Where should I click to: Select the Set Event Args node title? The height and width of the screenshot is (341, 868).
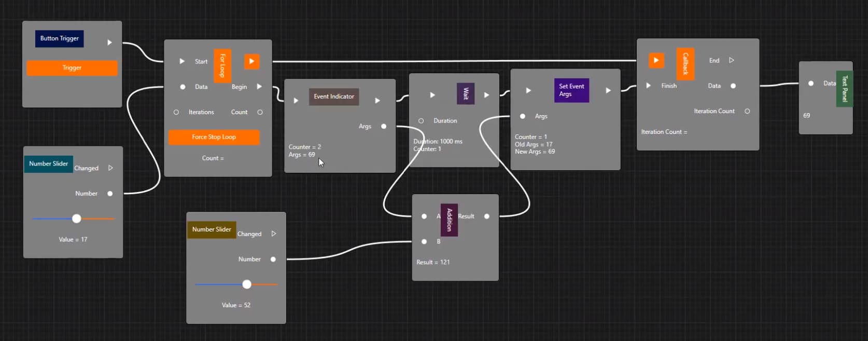click(x=571, y=90)
